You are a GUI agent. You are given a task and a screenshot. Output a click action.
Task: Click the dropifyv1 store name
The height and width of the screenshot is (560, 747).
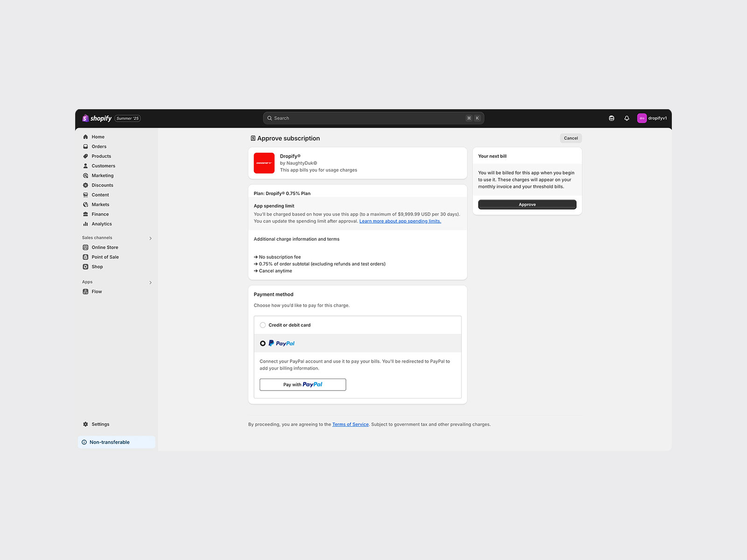pos(657,118)
